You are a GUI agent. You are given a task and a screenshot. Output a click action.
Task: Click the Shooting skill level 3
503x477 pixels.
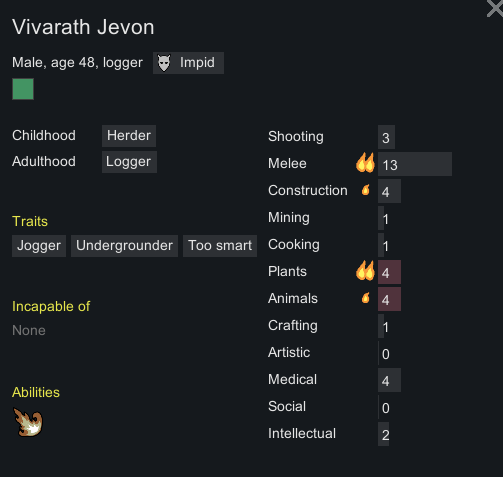click(386, 137)
